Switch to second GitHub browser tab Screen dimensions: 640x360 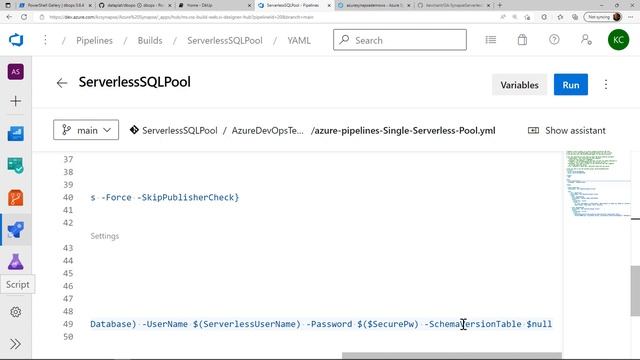pos(135,5)
